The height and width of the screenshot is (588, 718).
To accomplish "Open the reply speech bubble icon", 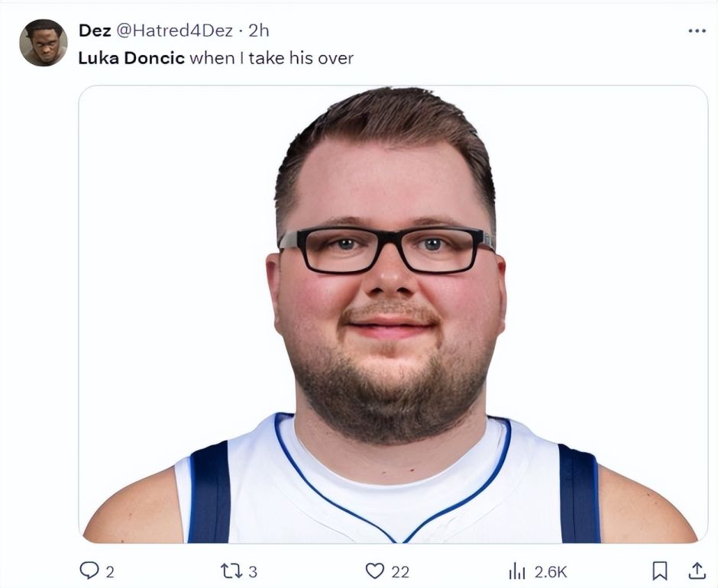I will (89, 570).
